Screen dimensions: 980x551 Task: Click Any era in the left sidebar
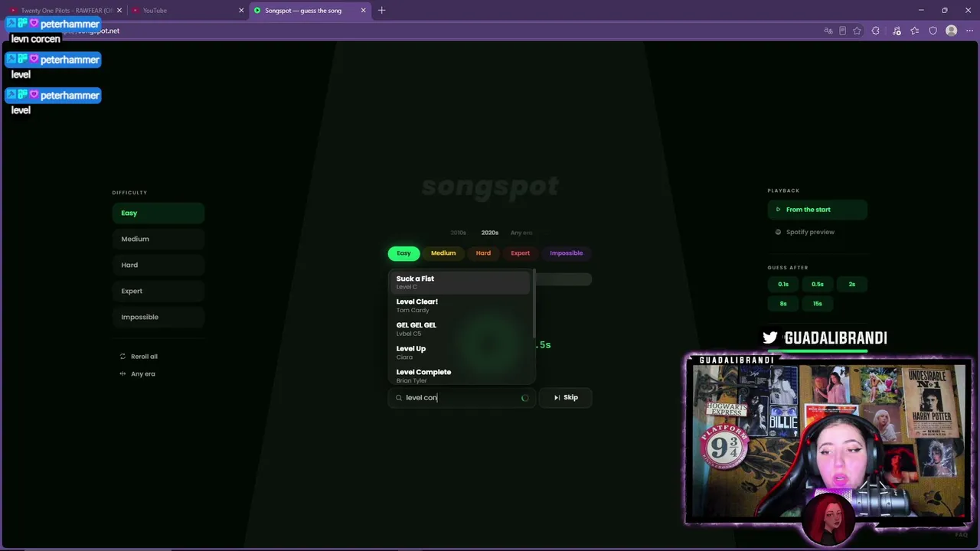pos(138,373)
